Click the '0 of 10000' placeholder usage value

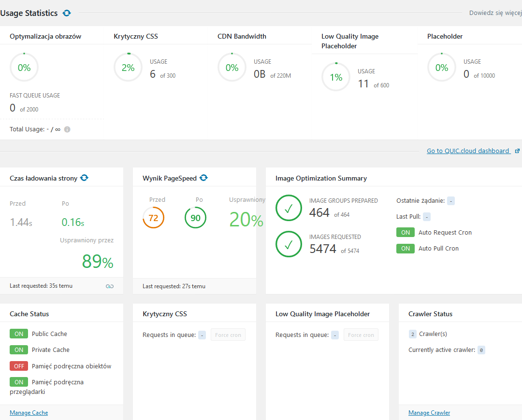point(479,74)
